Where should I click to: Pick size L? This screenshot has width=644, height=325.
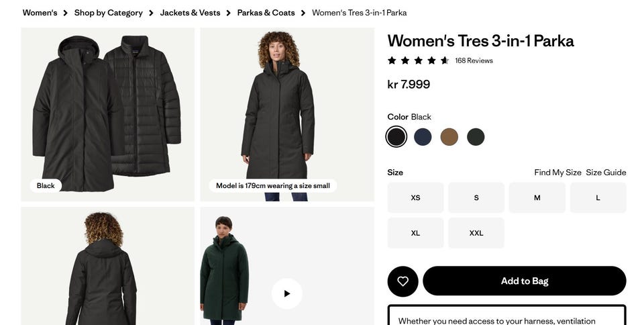(x=598, y=197)
